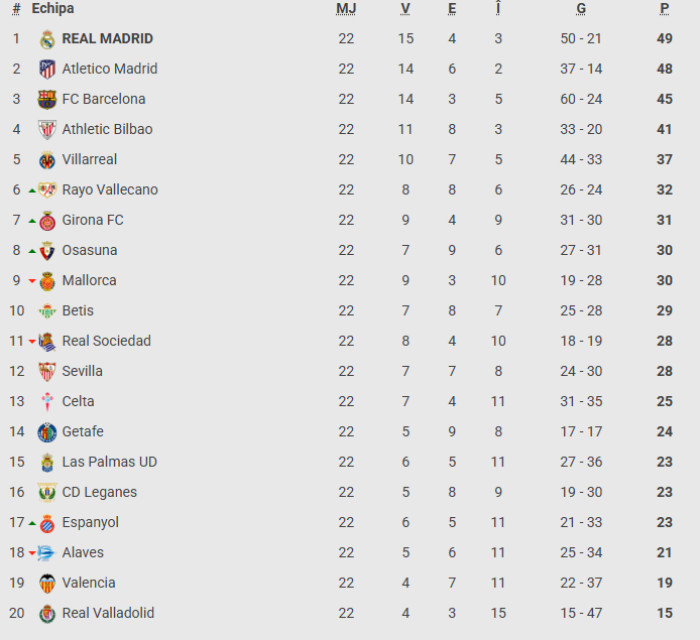Click the Atletico Madrid club badge

click(47, 69)
